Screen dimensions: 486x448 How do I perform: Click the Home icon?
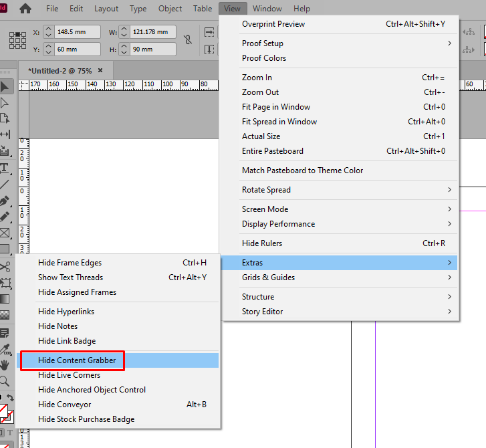pyautogui.click(x=25, y=9)
